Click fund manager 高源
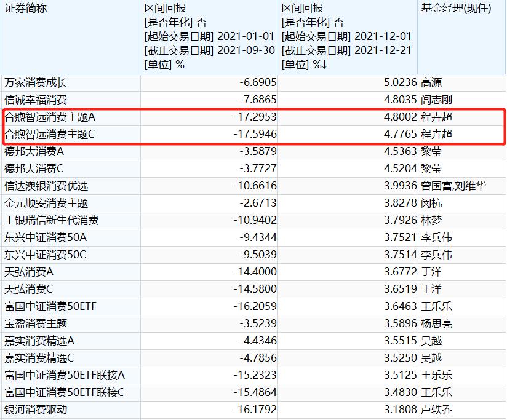 click(x=431, y=82)
